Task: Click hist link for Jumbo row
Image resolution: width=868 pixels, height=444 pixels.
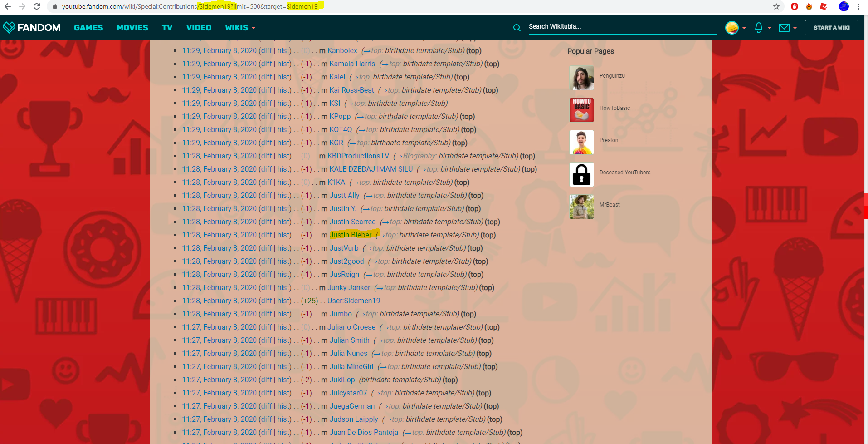Action: point(283,314)
